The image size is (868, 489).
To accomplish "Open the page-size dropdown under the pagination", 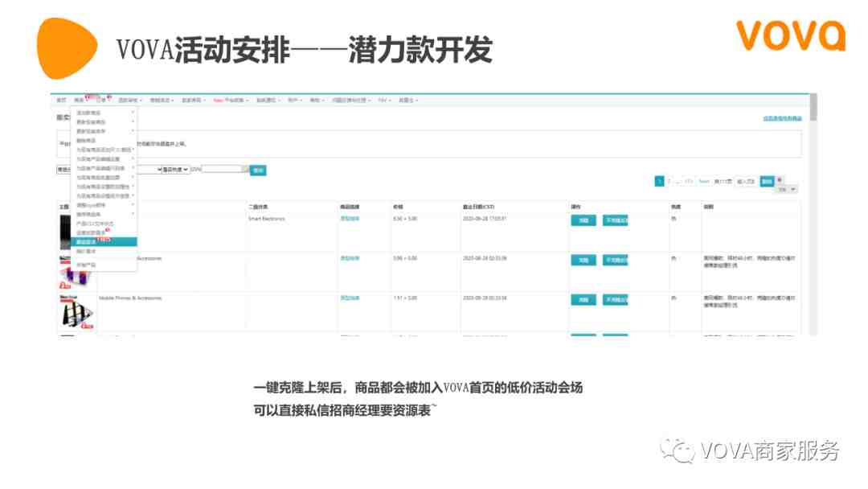I will click(x=787, y=189).
